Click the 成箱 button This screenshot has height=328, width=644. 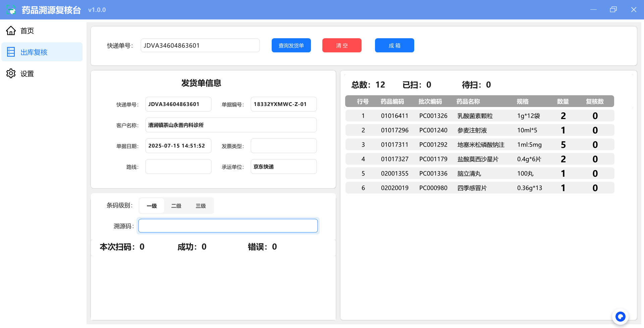click(394, 46)
